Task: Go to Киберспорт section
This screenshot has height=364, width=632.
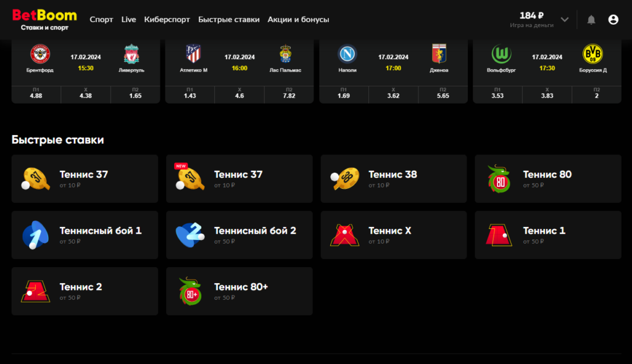Action: pos(167,19)
